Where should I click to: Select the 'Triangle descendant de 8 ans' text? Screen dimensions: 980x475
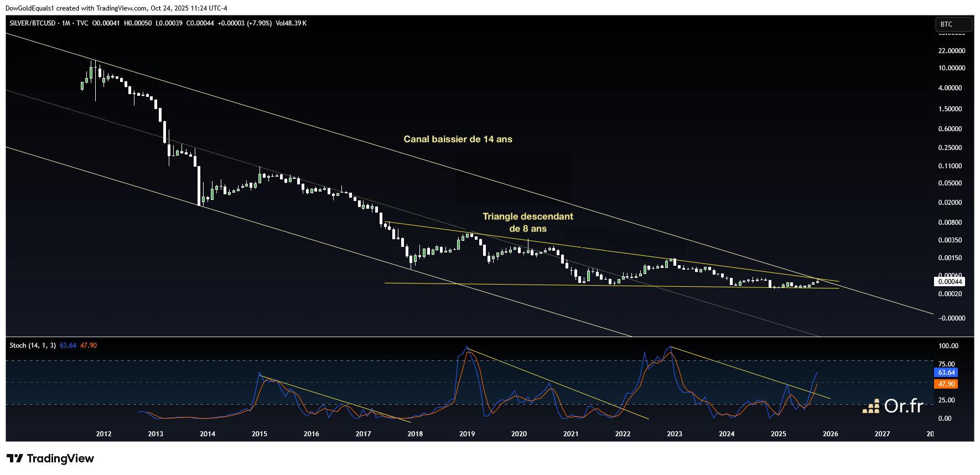pyautogui.click(x=527, y=223)
